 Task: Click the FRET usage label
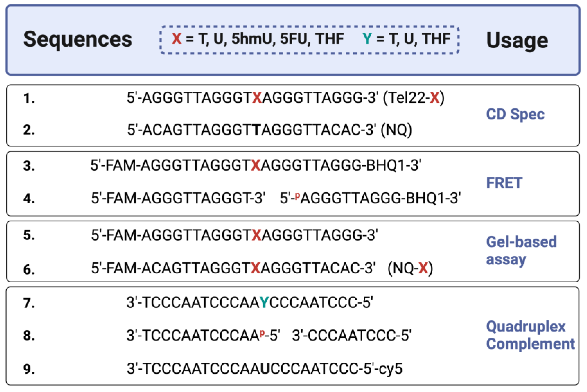pos(504,183)
